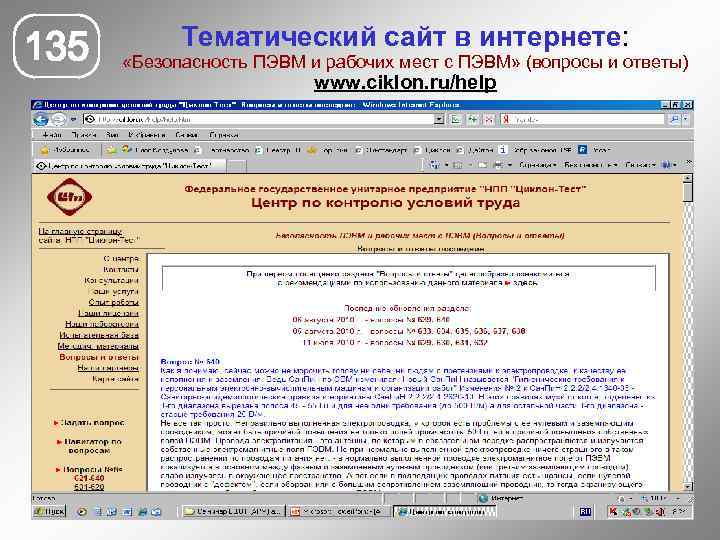Open a new empty browser tab
The width and height of the screenshot is (720, 540).
(236, 166)
